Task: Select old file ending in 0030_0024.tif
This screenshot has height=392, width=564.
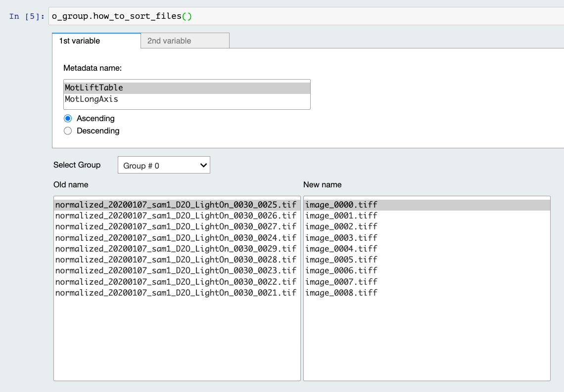Action: point(176,238)
